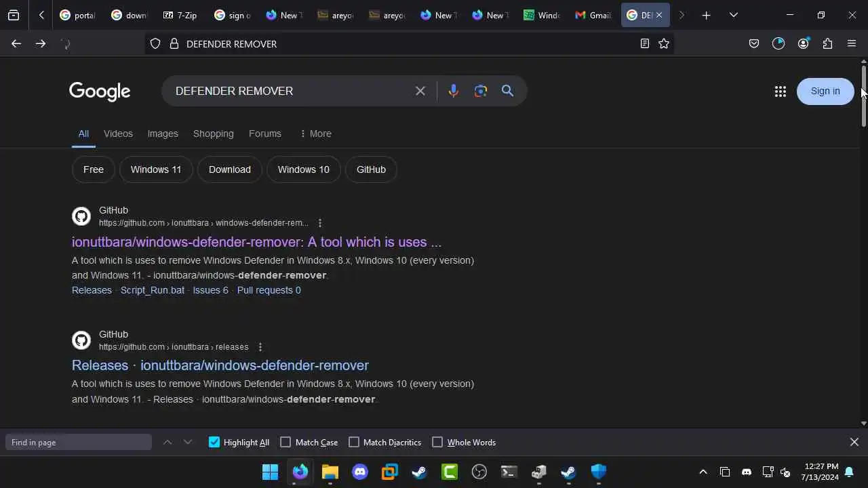Open Releases · ionuttbara/windows-defender-remover link
The width and height of the screenshot is (868, 488).
tap(220, 365)
